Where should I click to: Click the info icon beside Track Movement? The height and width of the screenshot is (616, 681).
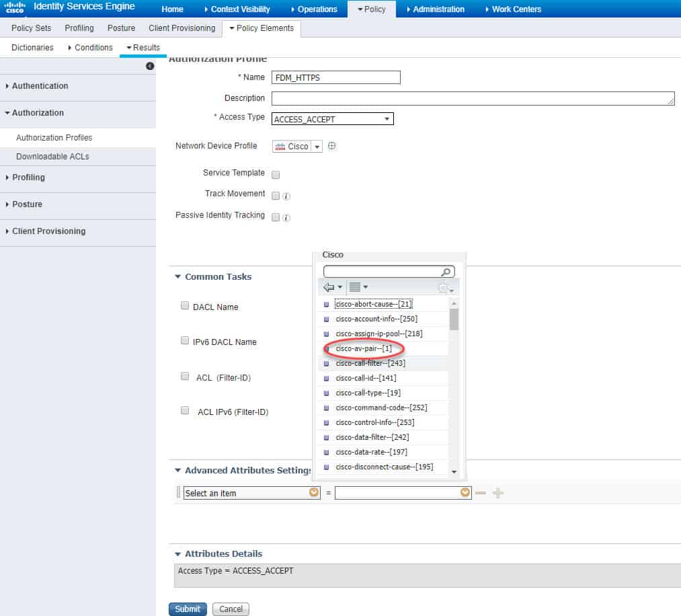[286, 196]
